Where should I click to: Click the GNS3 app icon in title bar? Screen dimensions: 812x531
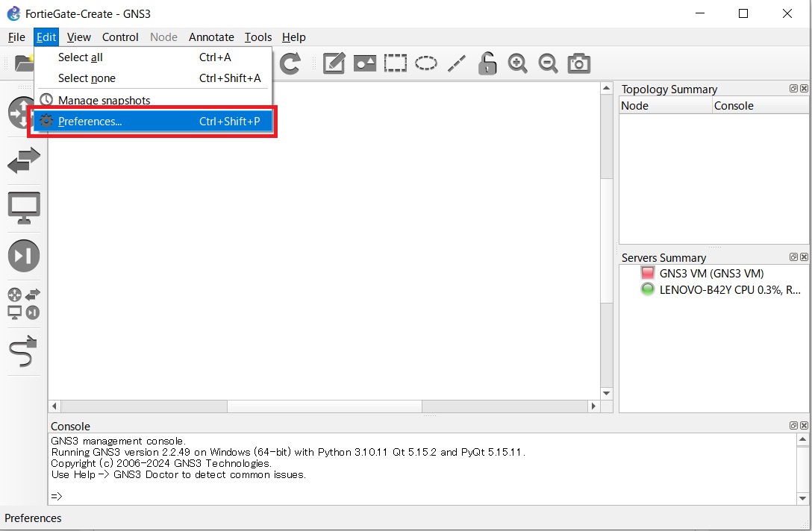pos(13,13)
